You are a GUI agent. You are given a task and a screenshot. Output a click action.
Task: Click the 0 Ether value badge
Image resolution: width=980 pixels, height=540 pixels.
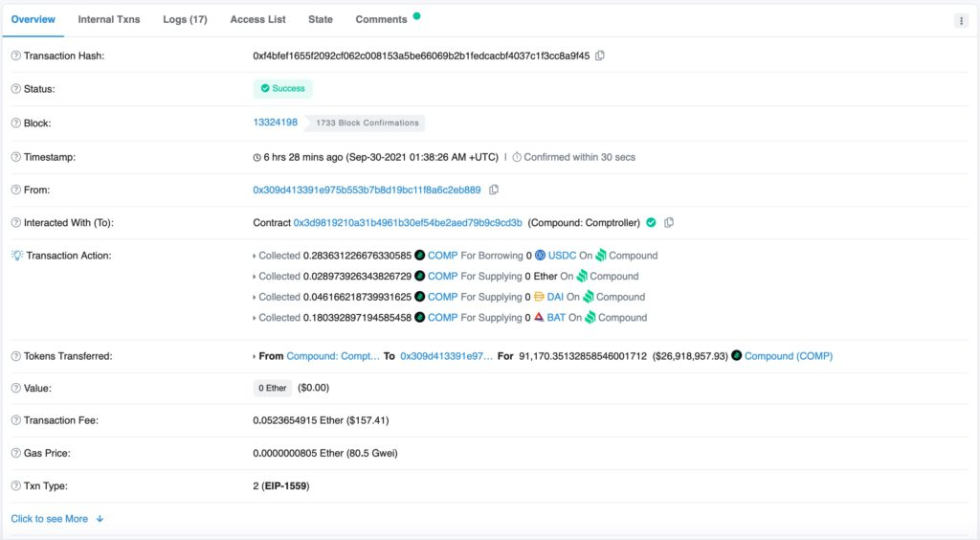pyautogui.click(x=272, y=388)
